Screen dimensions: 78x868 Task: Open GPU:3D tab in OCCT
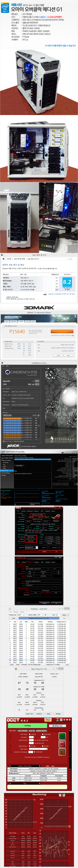pyautogui.click(x=32, y=731)
